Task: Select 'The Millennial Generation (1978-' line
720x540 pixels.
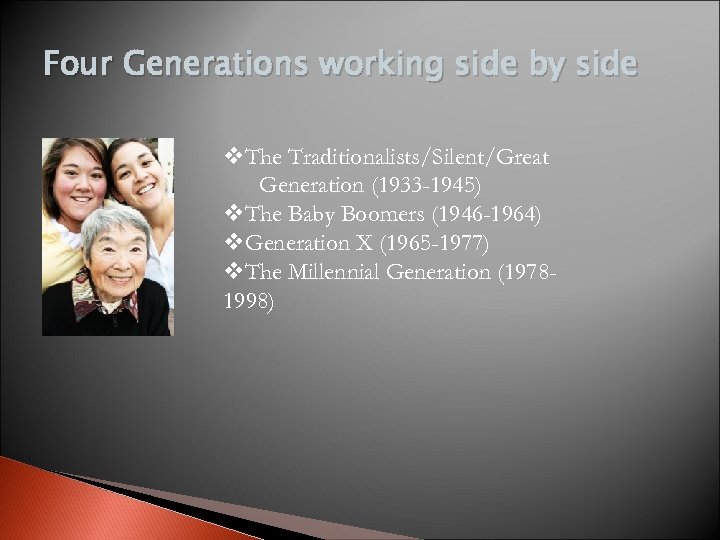Action: [x=390, y=272]
